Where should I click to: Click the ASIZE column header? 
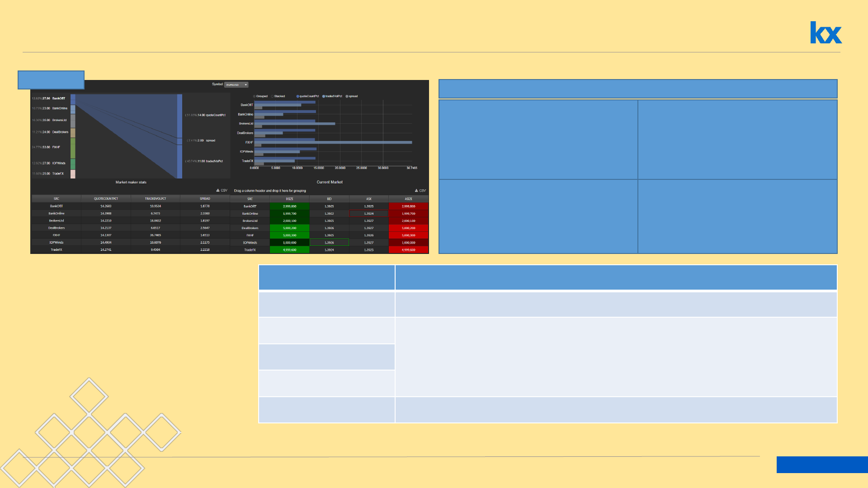click(408, 199)
